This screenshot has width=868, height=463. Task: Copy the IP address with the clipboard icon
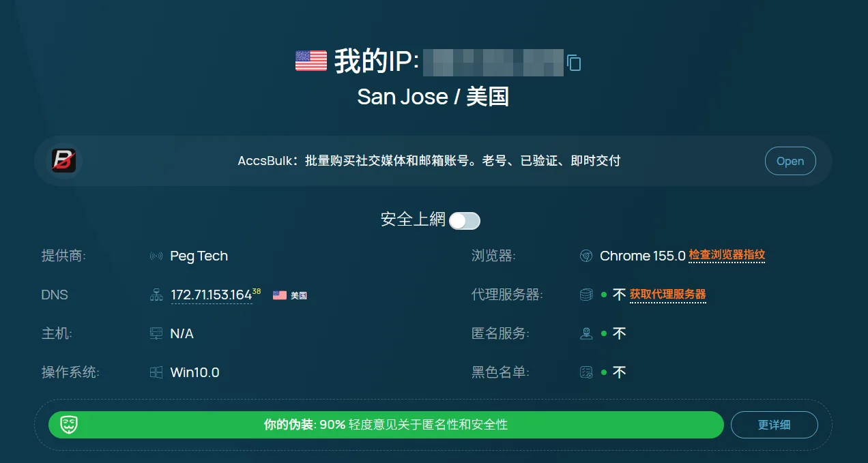click(x=574, y=63)
